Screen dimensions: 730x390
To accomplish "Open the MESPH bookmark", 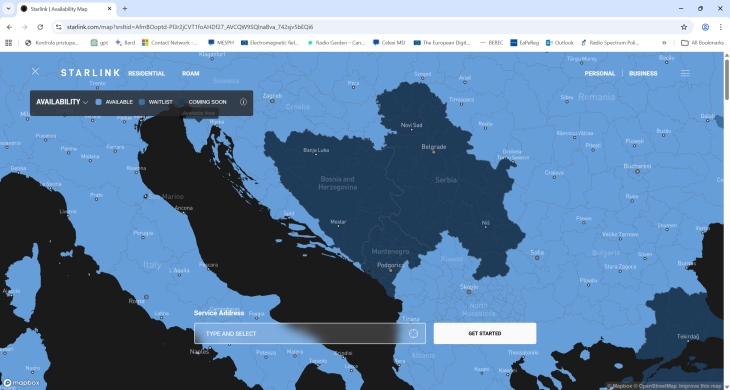I will click(x=221, y=42).
